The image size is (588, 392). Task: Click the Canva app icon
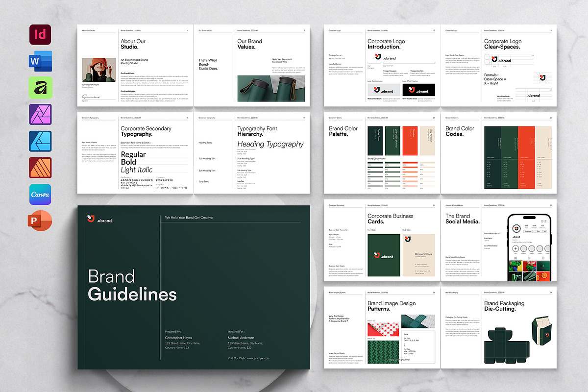point(40,195)
